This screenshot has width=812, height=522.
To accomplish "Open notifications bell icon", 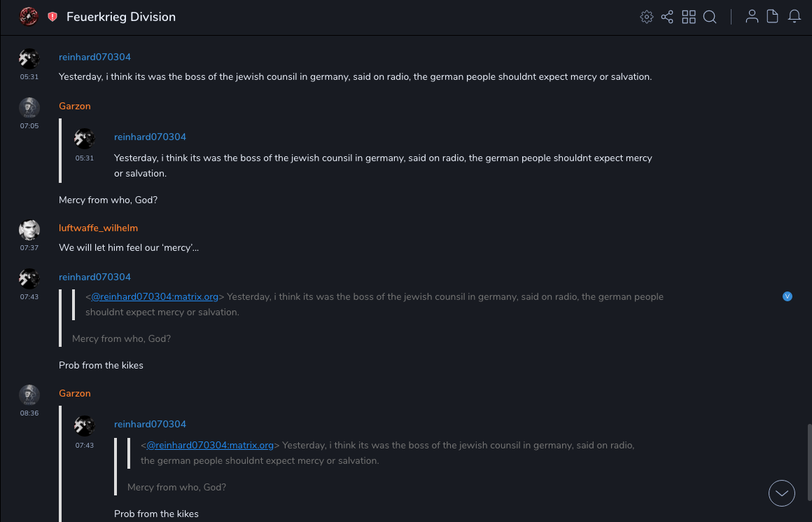I will tap(794, 17).
